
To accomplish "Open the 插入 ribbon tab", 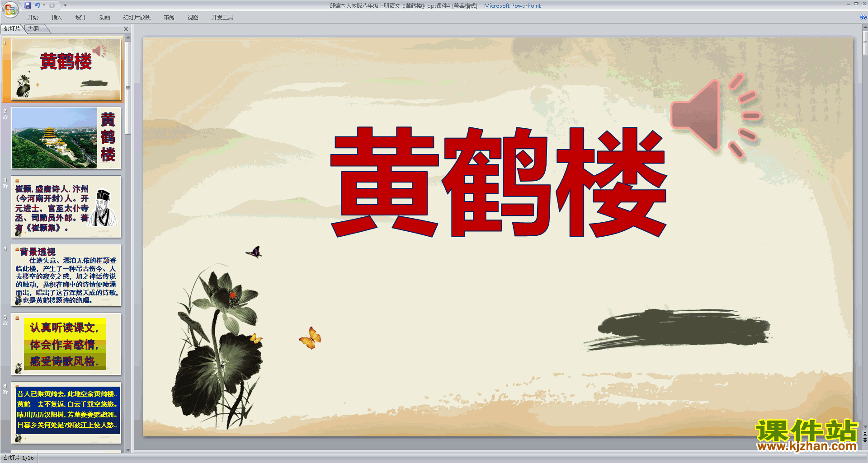I will coord(57,18).
